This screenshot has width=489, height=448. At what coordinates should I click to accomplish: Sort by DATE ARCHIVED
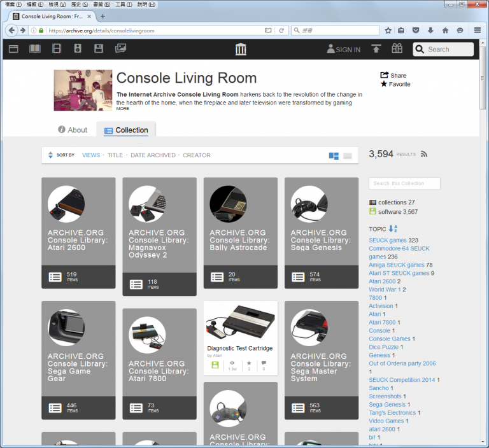tap(153, 155)
